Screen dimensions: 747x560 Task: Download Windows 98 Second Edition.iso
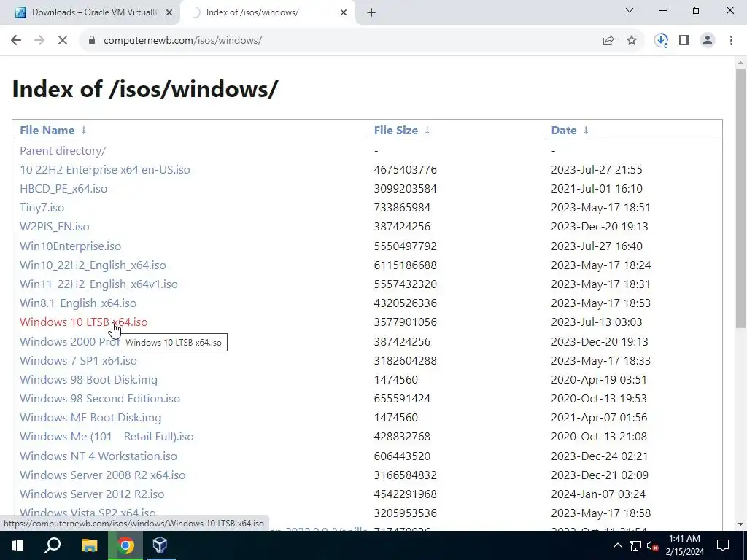(x=100, y=399)
